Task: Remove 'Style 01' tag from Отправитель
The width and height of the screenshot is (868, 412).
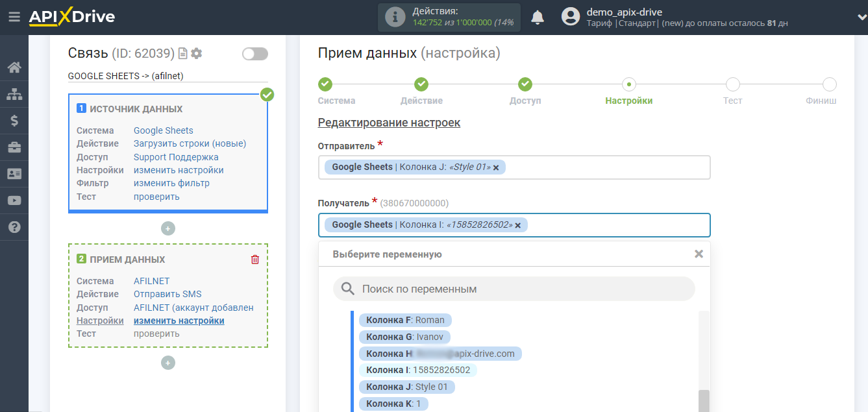Action: pyautogui.click(x=496, y=167)
